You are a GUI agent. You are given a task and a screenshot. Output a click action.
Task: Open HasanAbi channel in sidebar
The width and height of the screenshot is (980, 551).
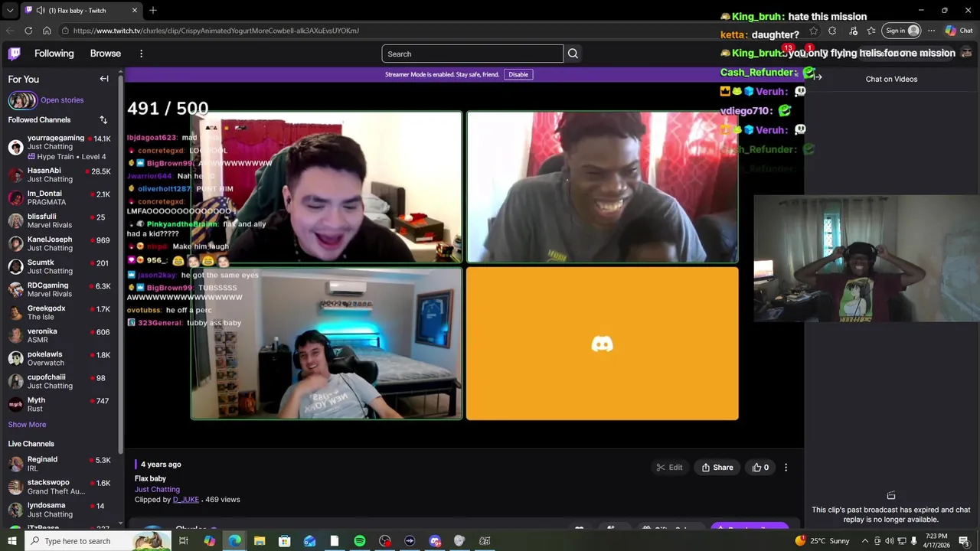pos(60,175)
